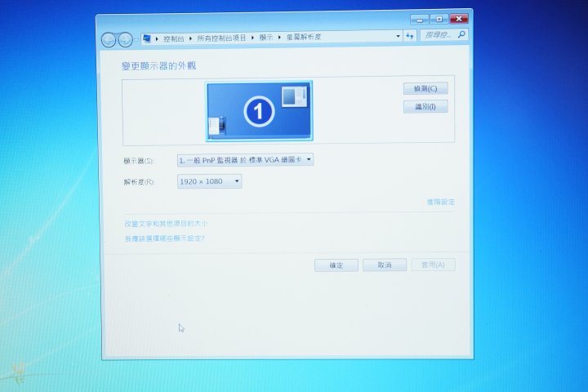Screen dimensions: 588x392
Task: Confirm with the 確定 button
Action: [x=336, y=265]
